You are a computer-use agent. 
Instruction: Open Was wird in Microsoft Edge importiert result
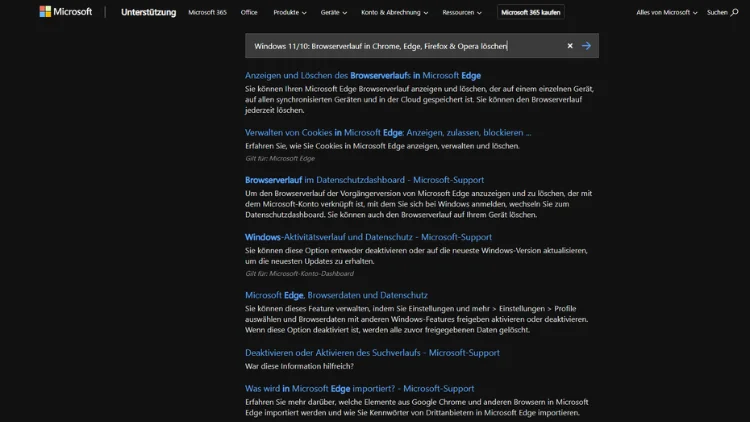(x=360, y=389)
